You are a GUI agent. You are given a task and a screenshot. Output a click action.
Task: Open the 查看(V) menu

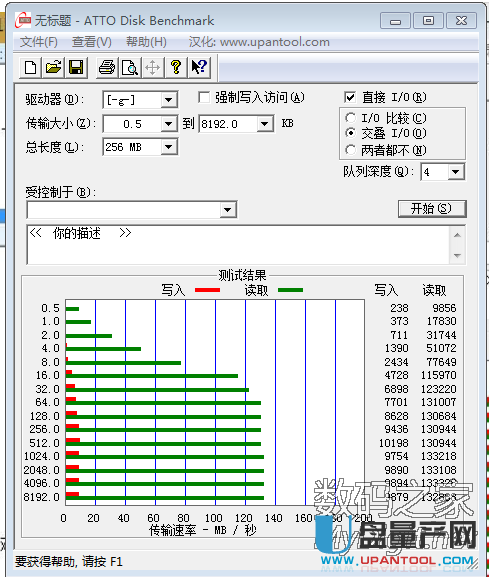tap(92, 42)
